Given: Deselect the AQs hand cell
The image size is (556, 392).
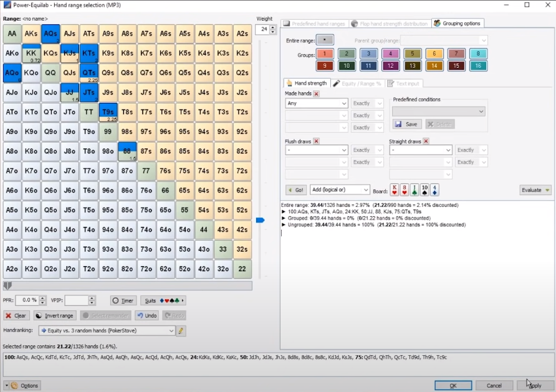Looking at the screenshot, I should click(x=50, y=34).
